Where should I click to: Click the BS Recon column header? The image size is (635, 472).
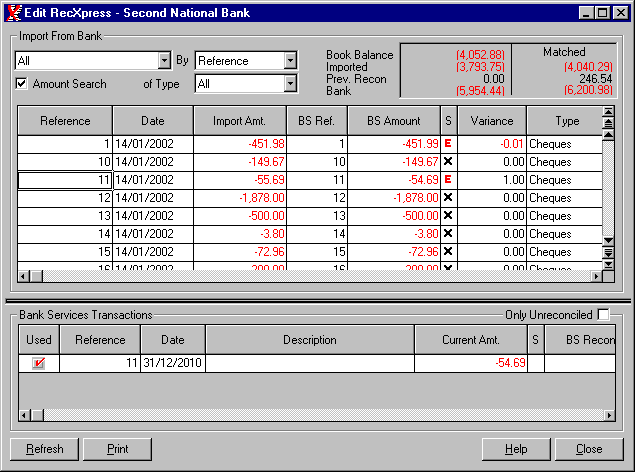click(580, 340)
